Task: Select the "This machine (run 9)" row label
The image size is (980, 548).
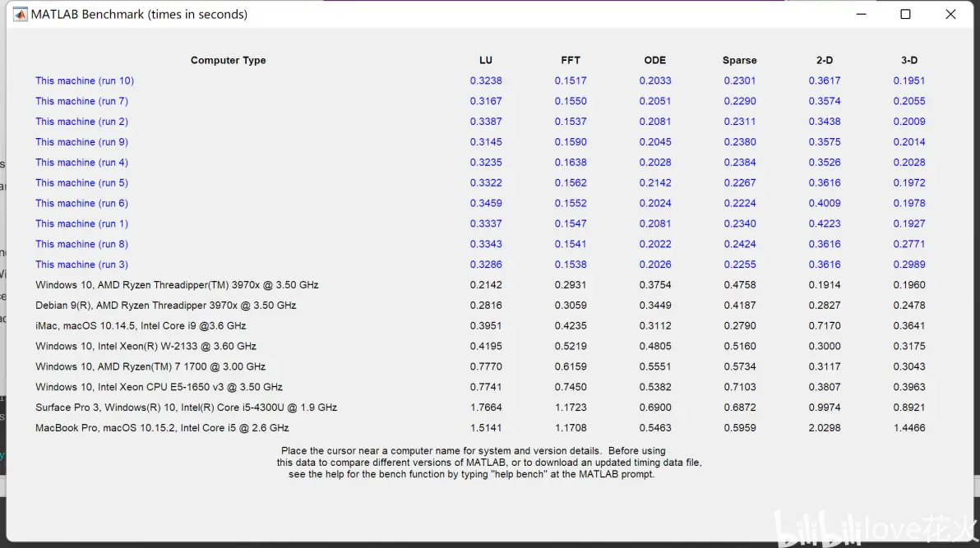Action: coord(82,142)
